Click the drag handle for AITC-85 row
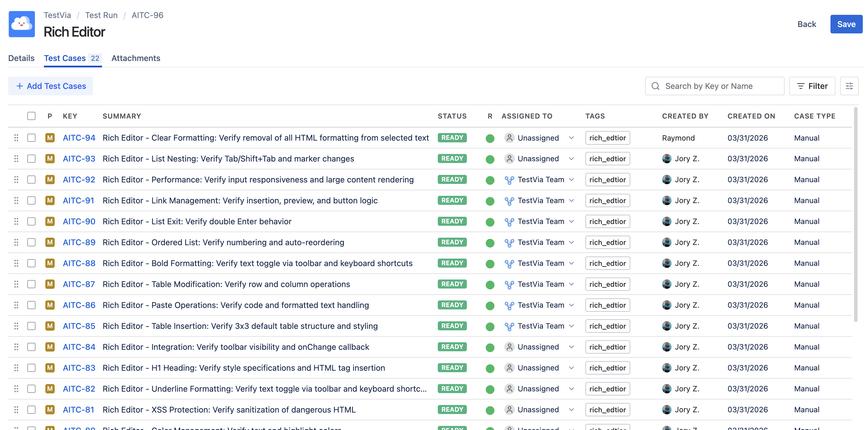 (x=16, y=326)
